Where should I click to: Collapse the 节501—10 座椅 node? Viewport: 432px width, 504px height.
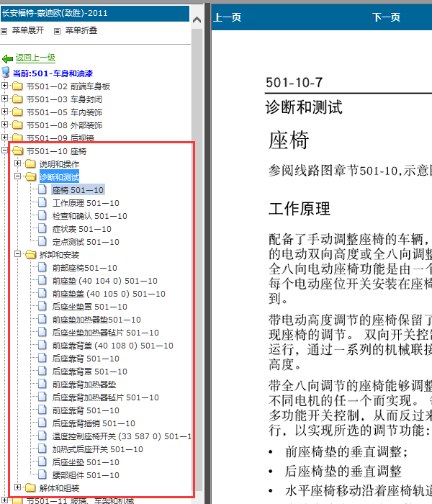(4, 150)
